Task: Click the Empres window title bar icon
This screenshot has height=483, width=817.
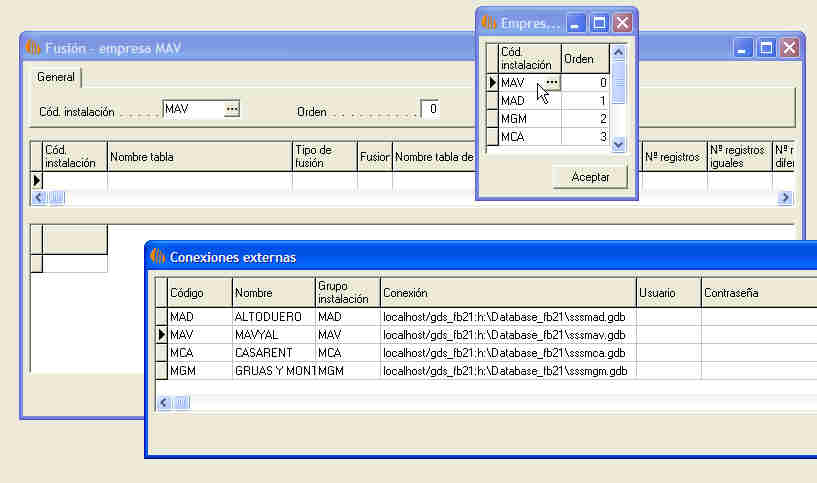Action: 489,22
